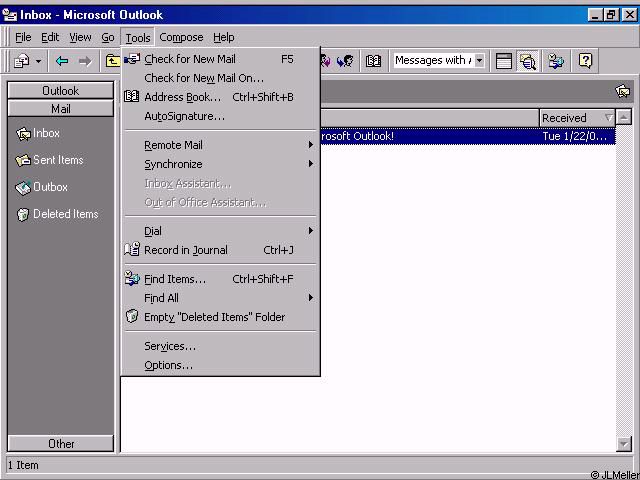The width and height of the screenshot is (640, 480).
Task: Open the Sent Items shortcut icon
Action: pyautogui.click(x=23, y=160)
